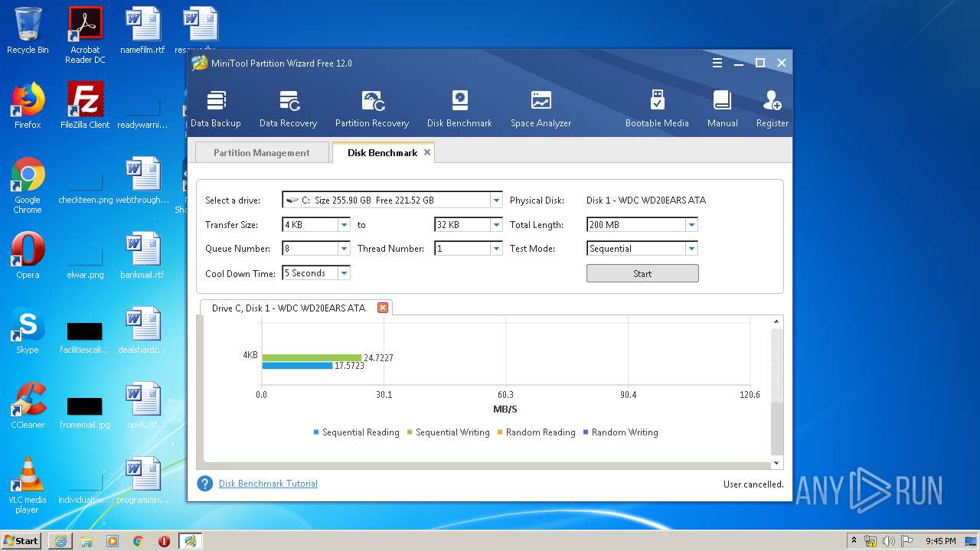This screenshot has height=551, width=980.
Task: Launch Partition Recovery wizard
Action: [x=372, y=109]
